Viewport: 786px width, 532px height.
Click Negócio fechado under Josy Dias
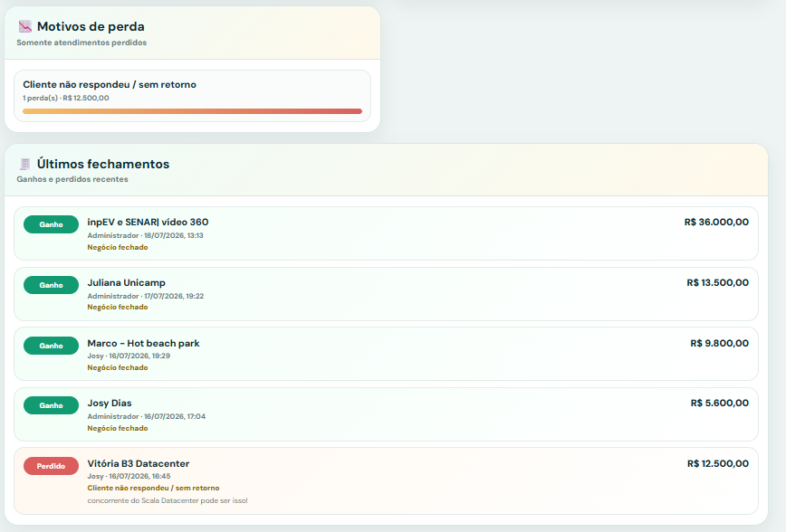118,428
